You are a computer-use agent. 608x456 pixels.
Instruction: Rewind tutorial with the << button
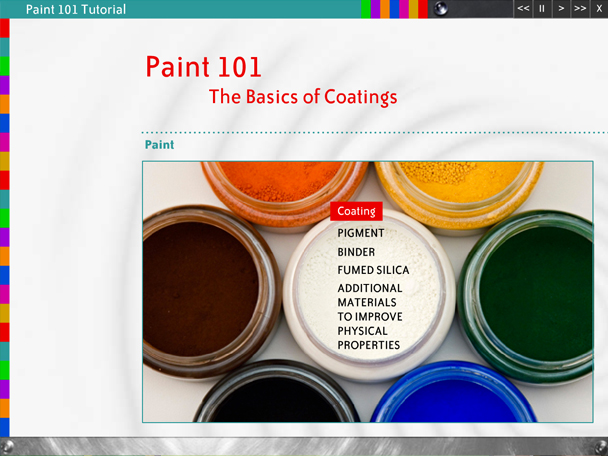(523, 9)
